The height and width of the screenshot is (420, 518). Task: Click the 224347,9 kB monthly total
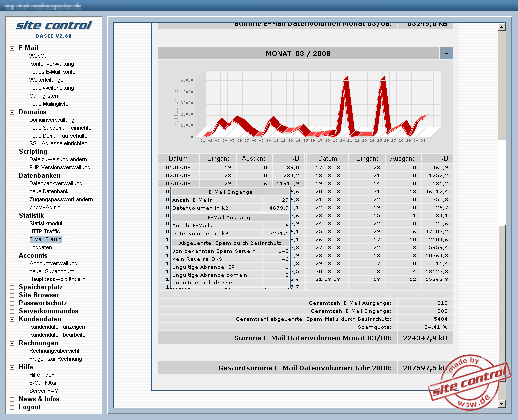[425, 338]
